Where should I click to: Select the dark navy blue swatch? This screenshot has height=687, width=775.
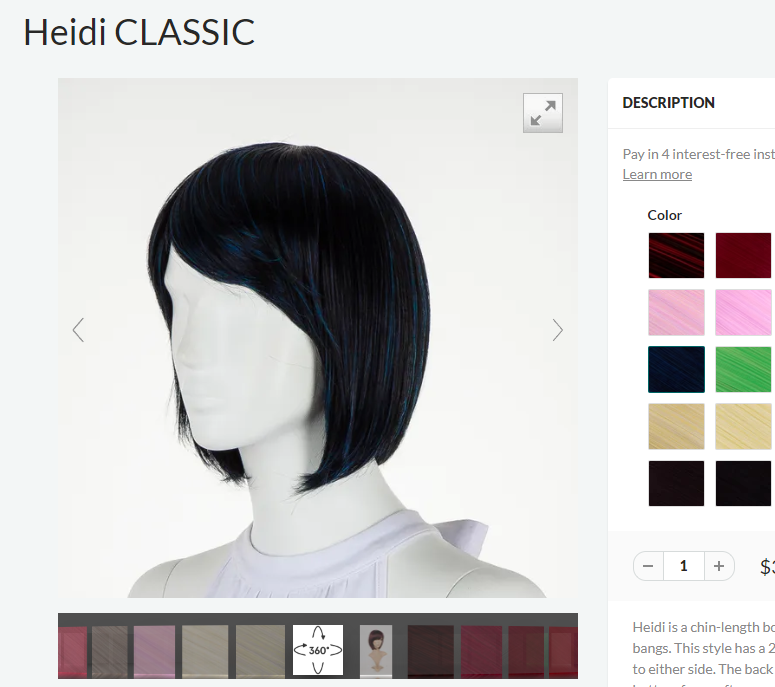pyautogui.click(x=676, y=369)
